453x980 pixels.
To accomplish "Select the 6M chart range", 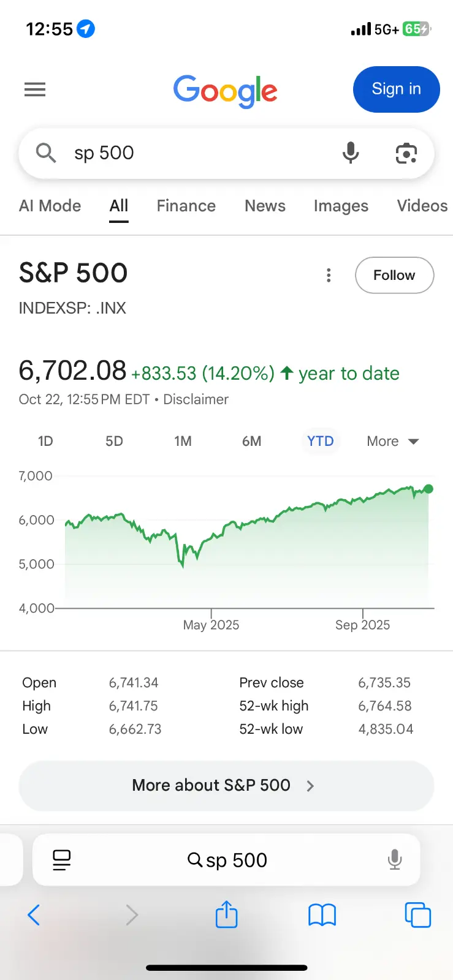I will pos(251,441).
